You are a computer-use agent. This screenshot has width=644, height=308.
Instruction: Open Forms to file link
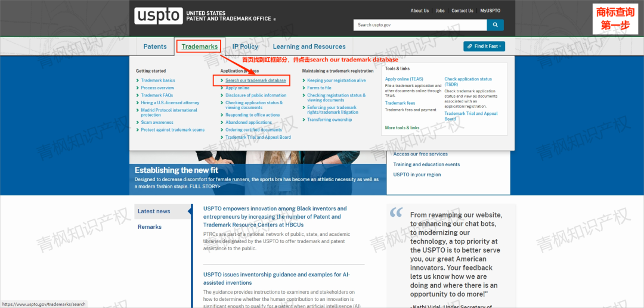(x=319, y=88)
